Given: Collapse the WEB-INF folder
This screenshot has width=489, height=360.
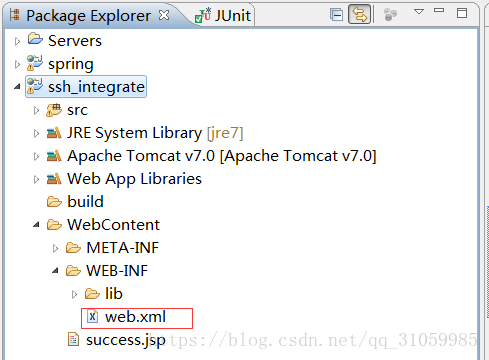Looking at the screenshot, I should click(55, 271).
